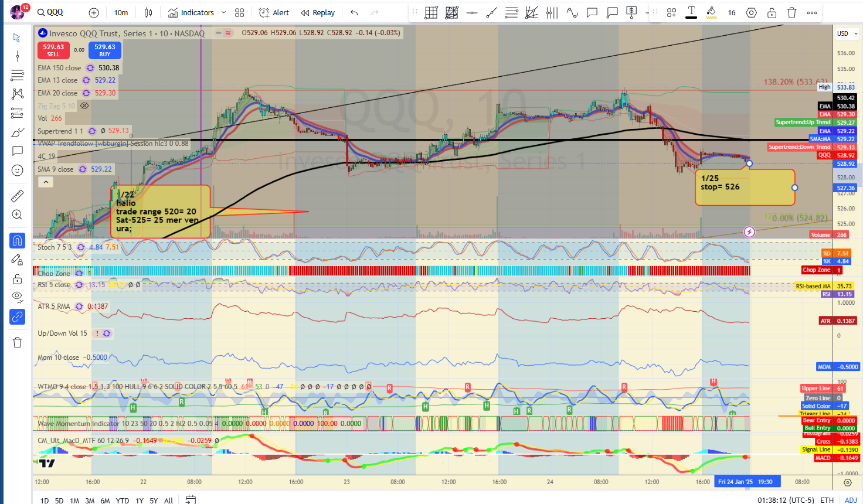Change callout background fill color
The height and width of the screenshot is (504, 863).
tap(711, 12)
